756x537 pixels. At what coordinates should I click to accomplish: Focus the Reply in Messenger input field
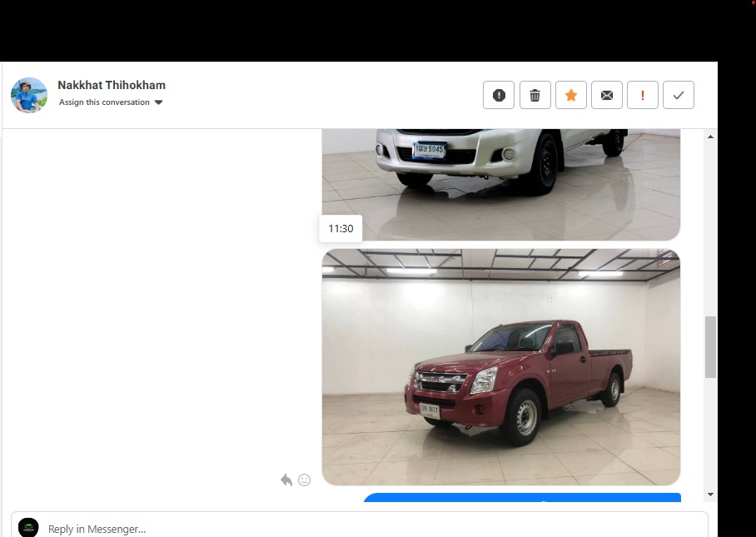tap(359, 526)
